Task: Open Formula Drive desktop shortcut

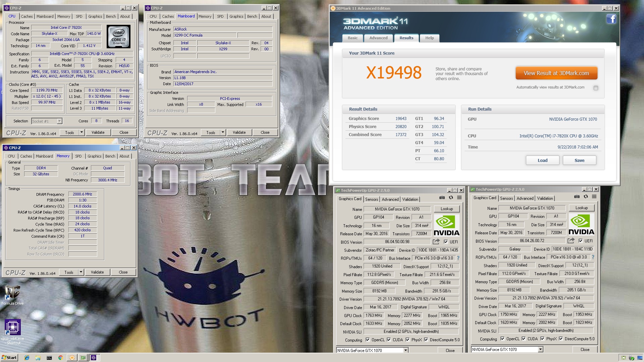Action: (x=12, y=295)
